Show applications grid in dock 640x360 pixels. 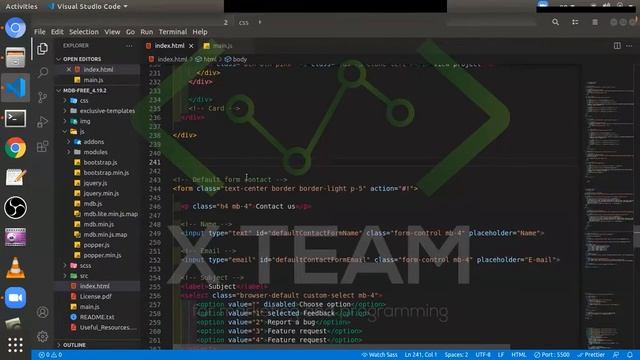(x=16, y=345)
